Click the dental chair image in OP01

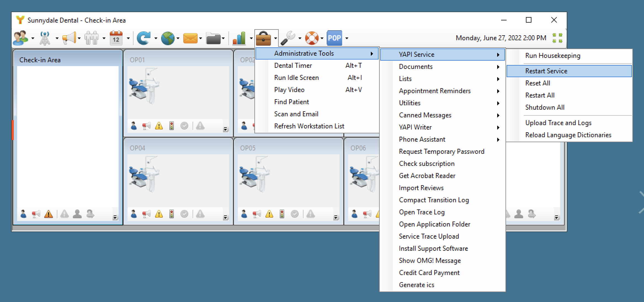[144, 85]
